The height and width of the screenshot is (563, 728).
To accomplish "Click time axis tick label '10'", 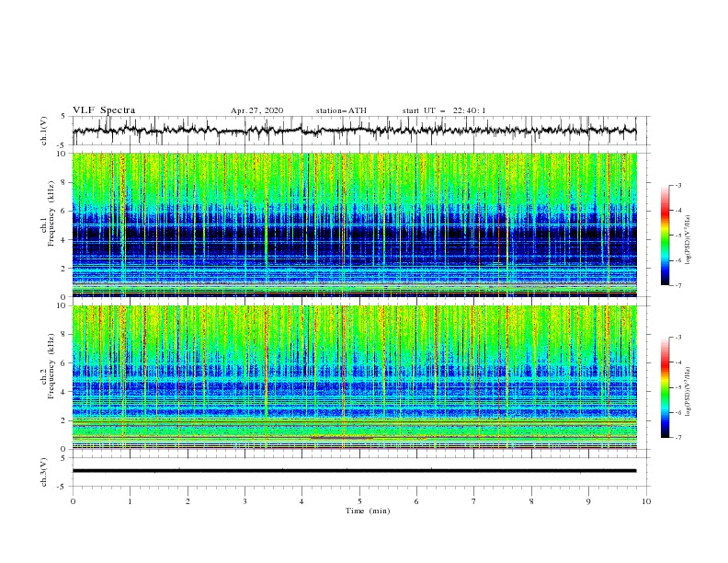I will coord(646,501).
